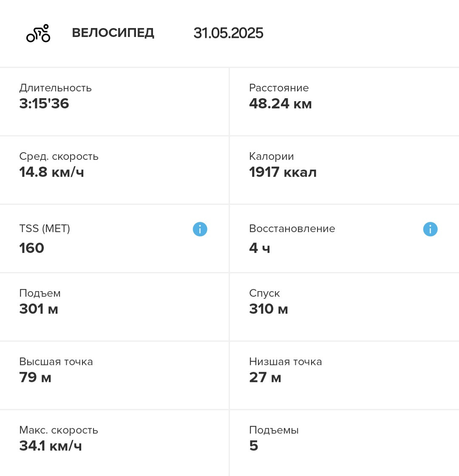Tap the cycling activity icon
The height and width of the screenshot is (476, 459).
tap(38, 33)
